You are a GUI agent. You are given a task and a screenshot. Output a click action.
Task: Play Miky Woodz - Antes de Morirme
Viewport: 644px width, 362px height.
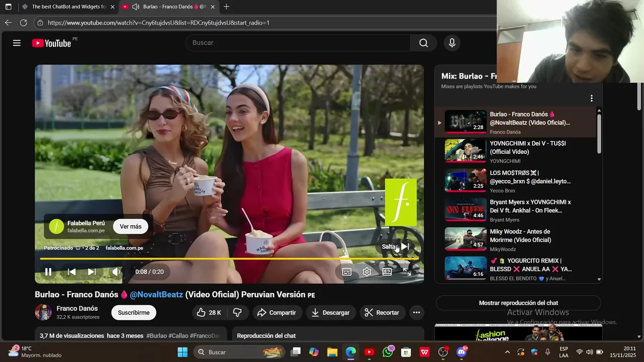[516, 240]
